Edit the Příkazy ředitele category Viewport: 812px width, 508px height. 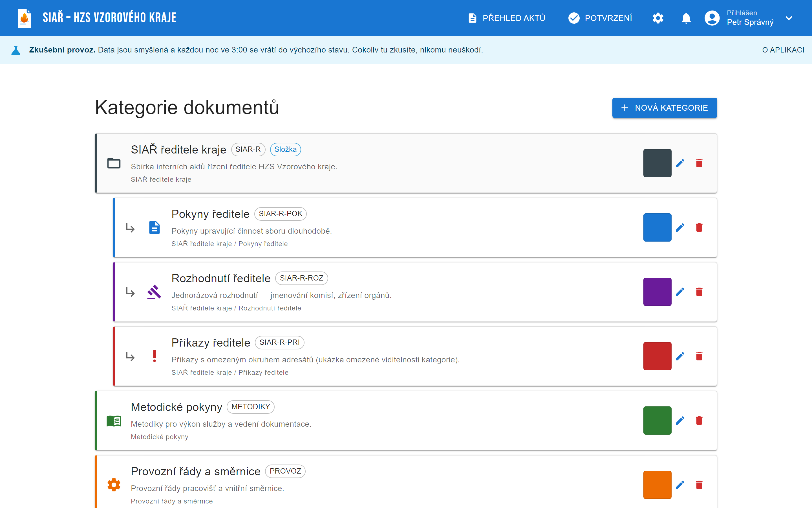[680, 356]
